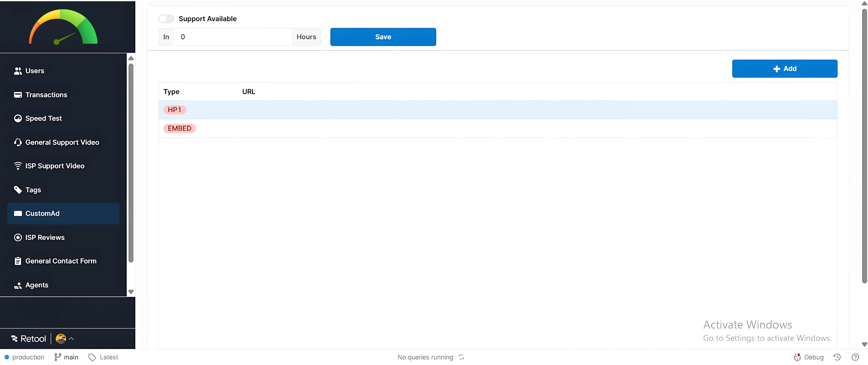868x365 pixels.
Task: Click the Latest tag icon
Action: [x=92, y=357]
